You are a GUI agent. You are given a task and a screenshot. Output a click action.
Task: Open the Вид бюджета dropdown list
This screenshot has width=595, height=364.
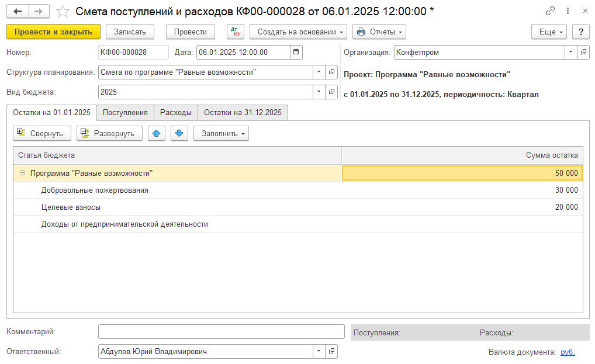coord(319,92)
